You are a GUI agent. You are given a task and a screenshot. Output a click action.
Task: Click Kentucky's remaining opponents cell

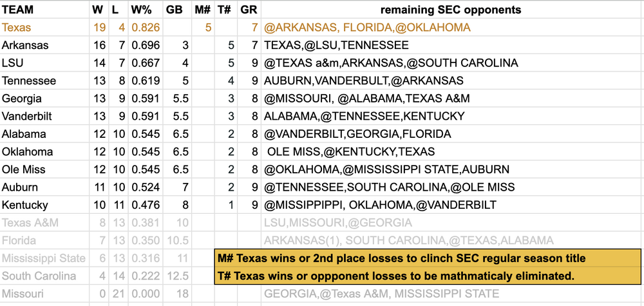pos(380,205)
